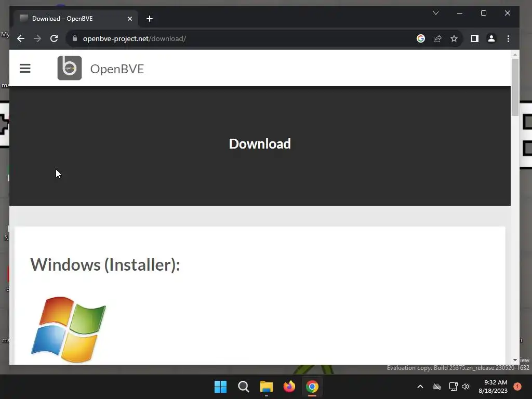
Task: Click the Windows logo image
Action: click(x=69, y=329)
